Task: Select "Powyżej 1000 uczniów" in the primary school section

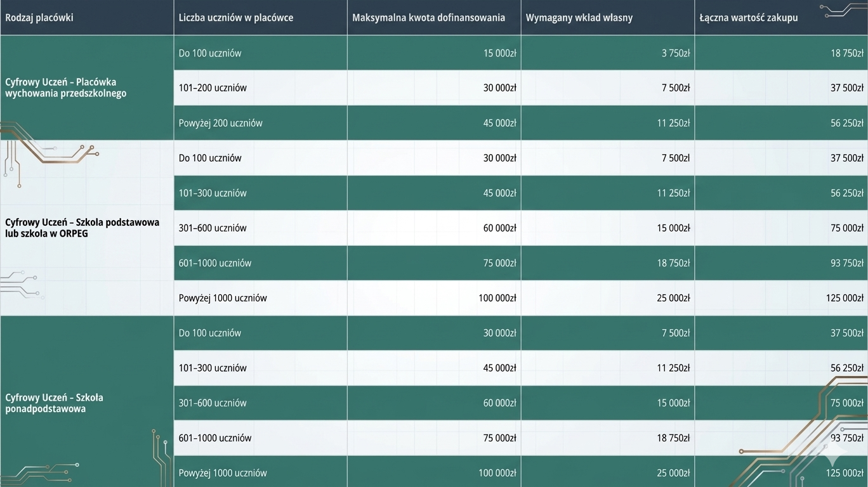Action: coord(223,298)
